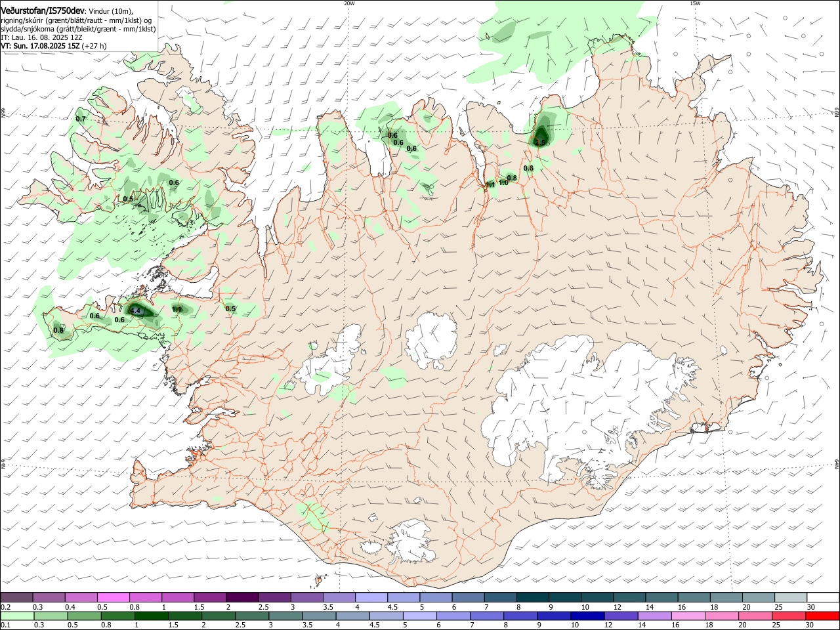
Task: Click the 20W longitude label
Action: pos(349,3)
